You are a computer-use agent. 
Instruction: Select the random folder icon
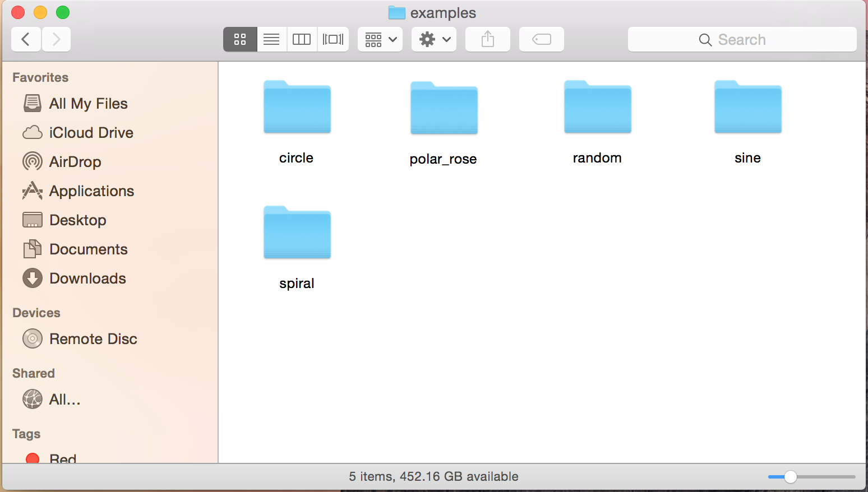(x=598, y=107)
